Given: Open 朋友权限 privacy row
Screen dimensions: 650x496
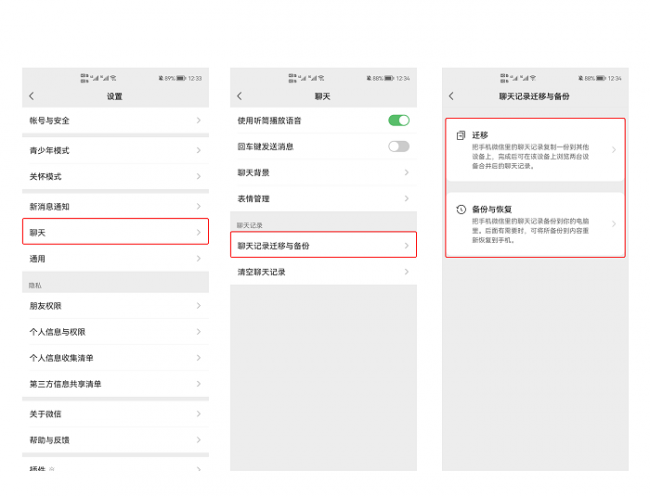Looking at the screenshot, I should pyautogui.click(x=115, y=306).
